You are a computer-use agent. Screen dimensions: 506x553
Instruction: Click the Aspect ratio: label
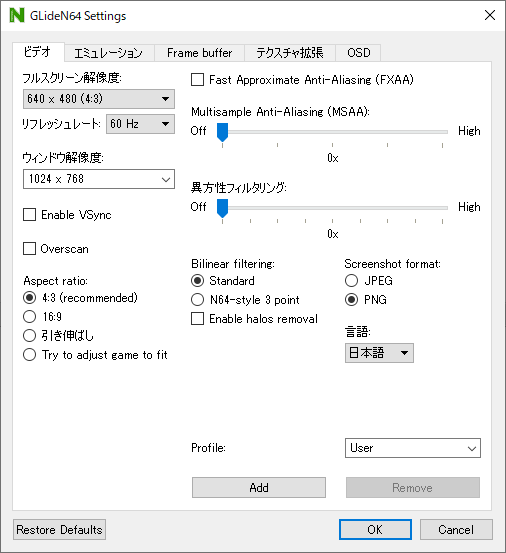coord(56,281)
